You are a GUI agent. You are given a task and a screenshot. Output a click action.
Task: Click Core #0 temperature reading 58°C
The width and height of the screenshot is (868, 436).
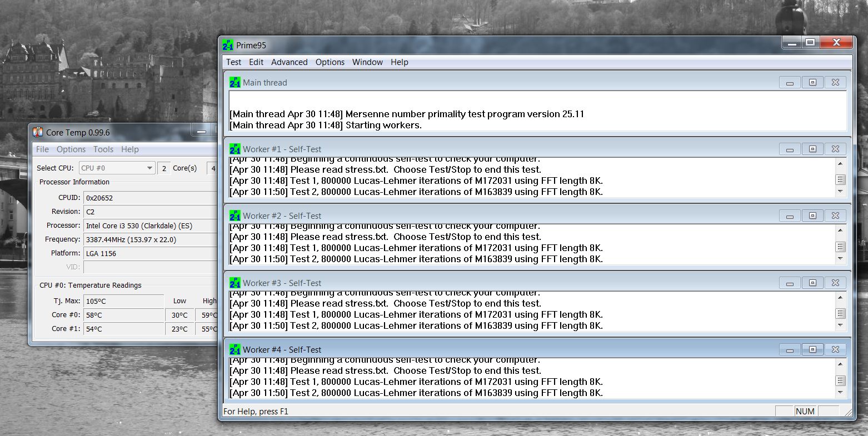pos(123,315)
